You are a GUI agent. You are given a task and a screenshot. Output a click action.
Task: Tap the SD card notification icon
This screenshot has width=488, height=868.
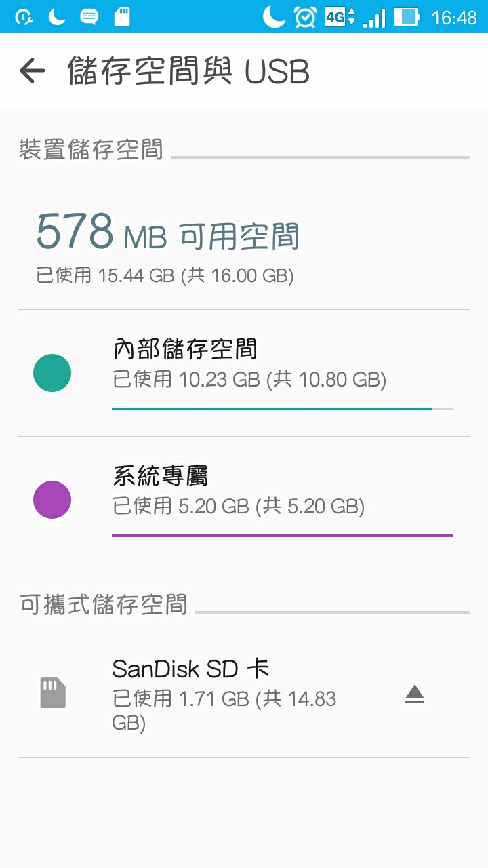(122, 17)
